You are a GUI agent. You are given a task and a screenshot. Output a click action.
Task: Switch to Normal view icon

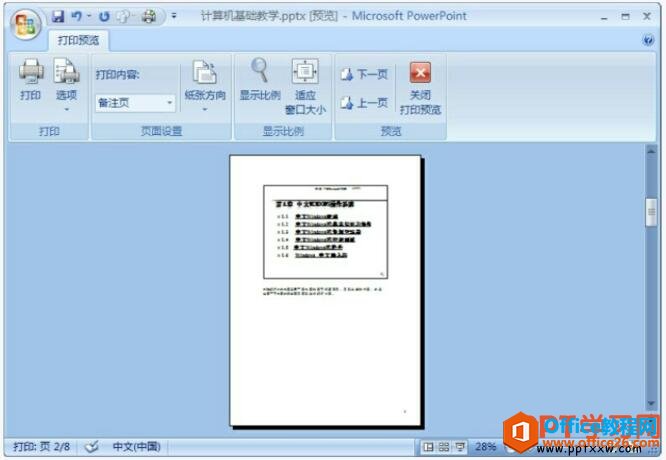(429, 447)
